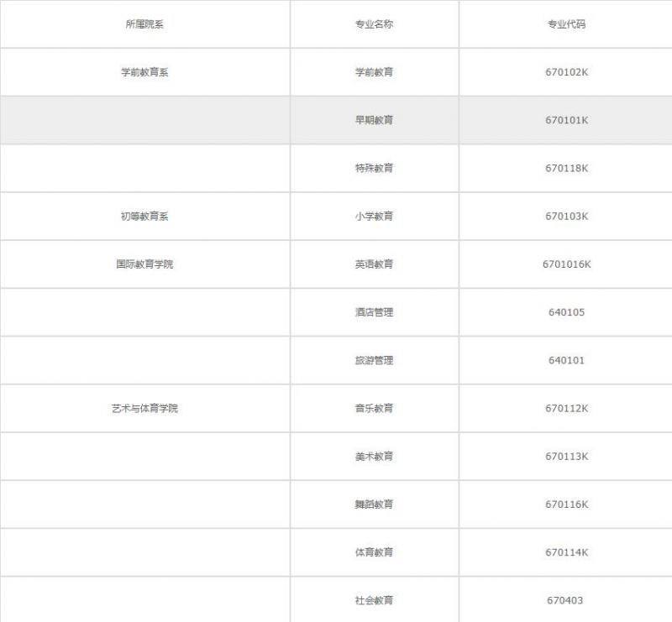Click the 专业名称 column header
Screen dimensions: 672x622
(x=374, y=24)
